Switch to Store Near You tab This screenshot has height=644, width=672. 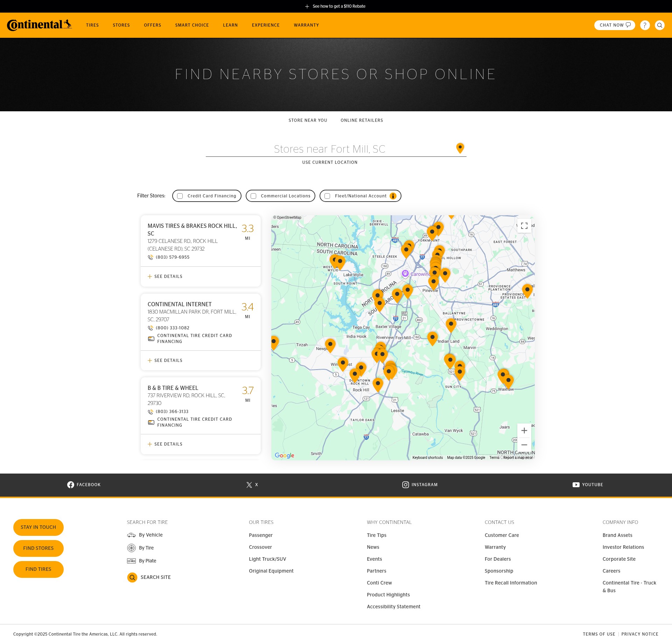pos(308,120)
